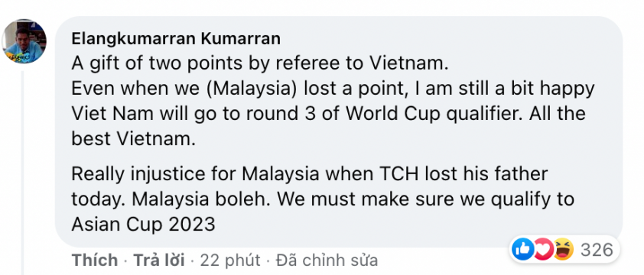Viewport: 644px width, 275px height.
Task: Reply using the Trả lời button
Action: click(x=159, y=260)
